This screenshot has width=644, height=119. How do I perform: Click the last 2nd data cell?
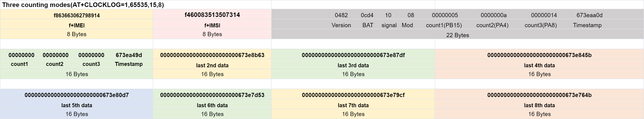tap(212, 65)
